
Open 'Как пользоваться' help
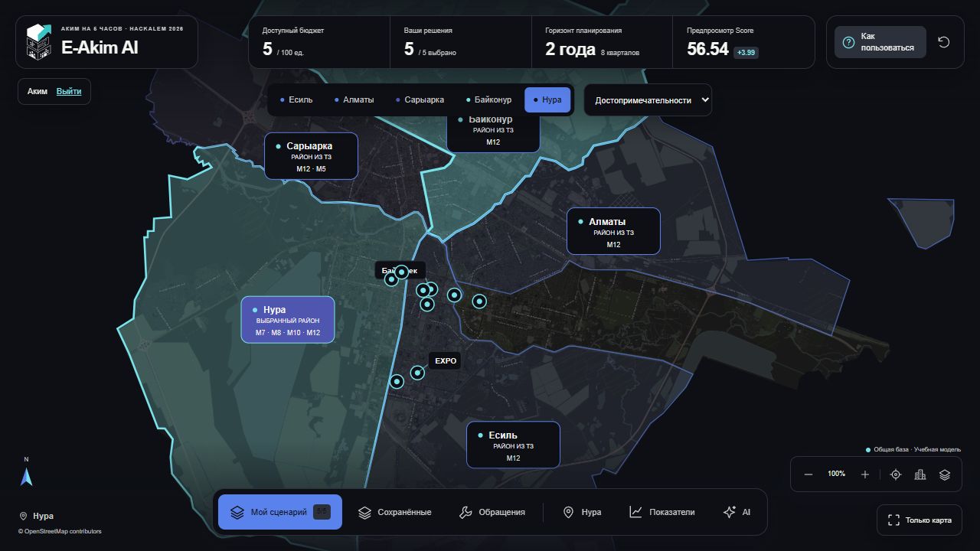[880, 42]
